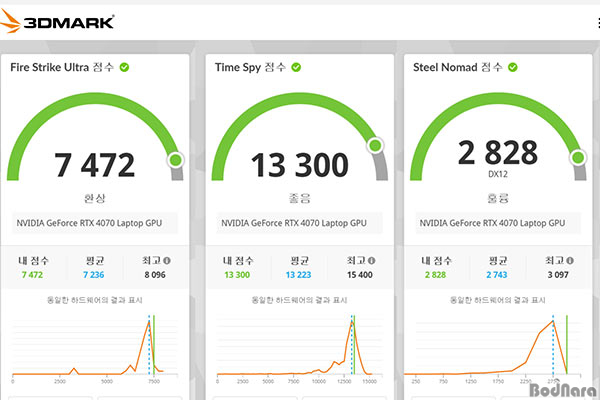Click the Time Spy card title
This screenshot has width=600, height=400.
point(250,67)
